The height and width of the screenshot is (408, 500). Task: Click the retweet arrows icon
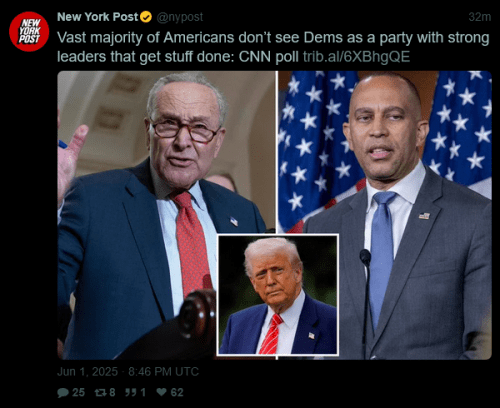[x=101, y=392]
